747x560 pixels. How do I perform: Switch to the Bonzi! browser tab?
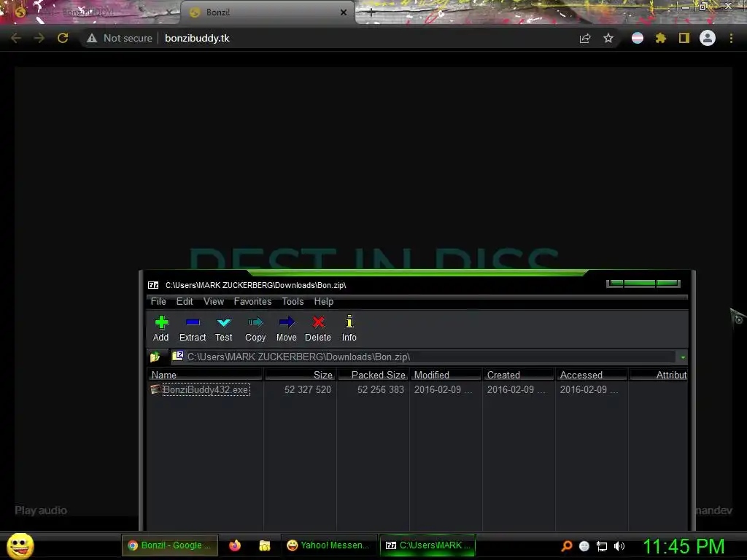[267, 12]
